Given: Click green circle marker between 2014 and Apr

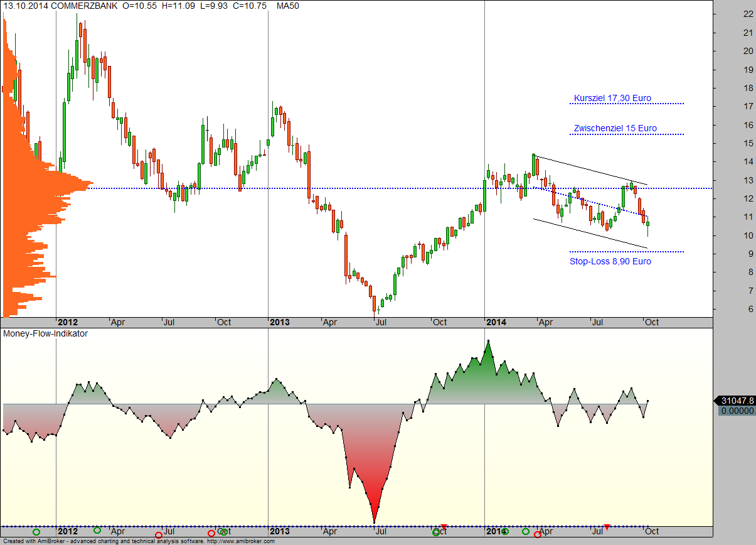Looking at the screenshot, I should (526, 532).
